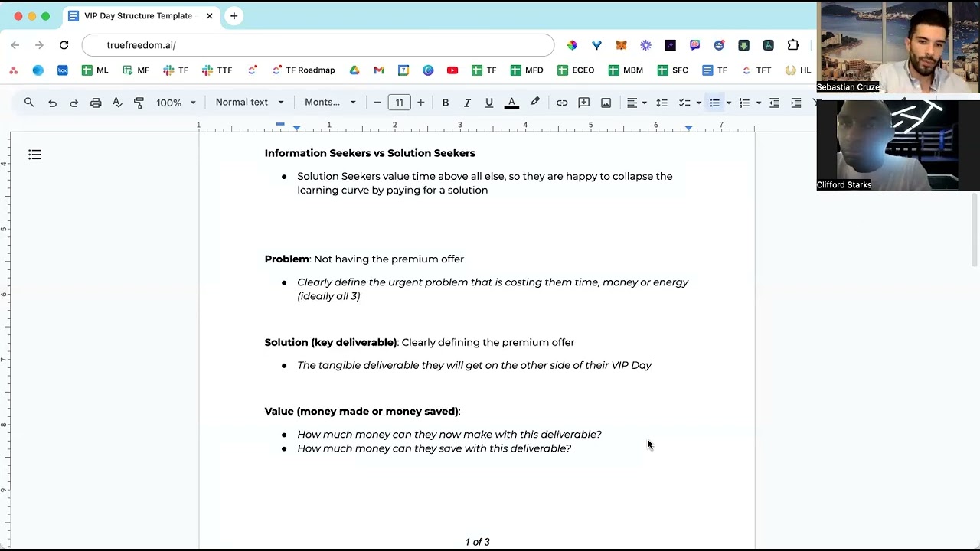The image size is (980, 551).
Task: Toggle bold formatting
Action: tap(445, 103)
